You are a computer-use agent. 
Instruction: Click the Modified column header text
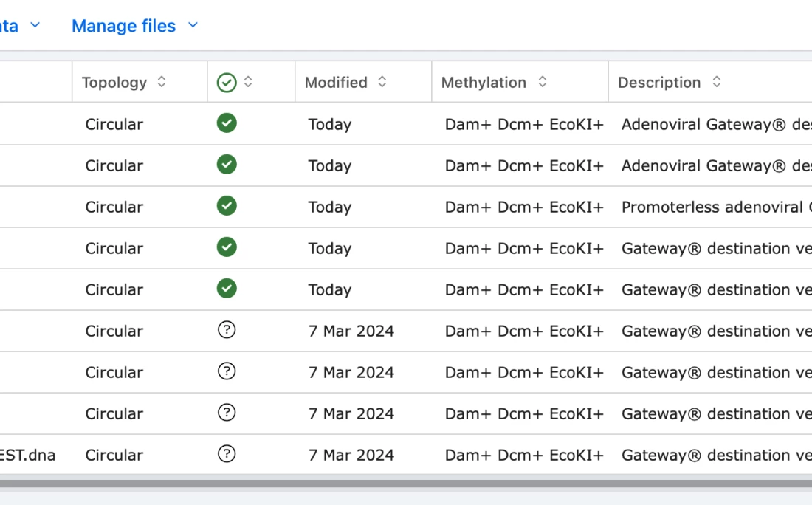(x=336, y=83)
